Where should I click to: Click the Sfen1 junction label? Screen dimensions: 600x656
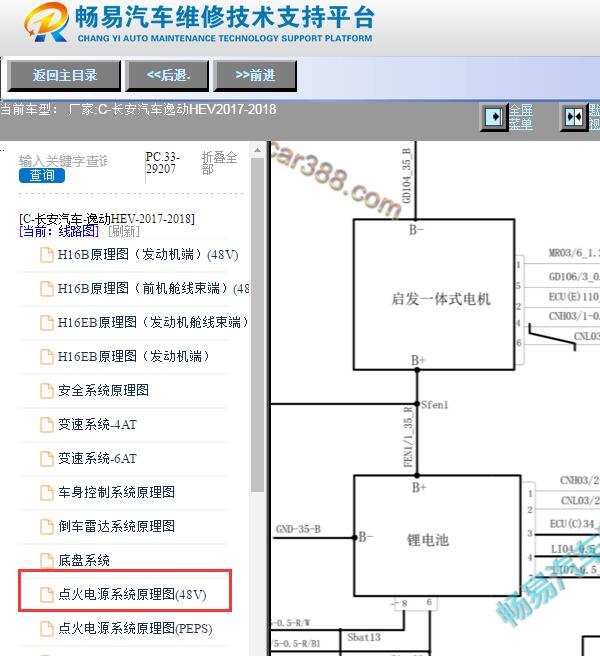(x=434, y=405)
